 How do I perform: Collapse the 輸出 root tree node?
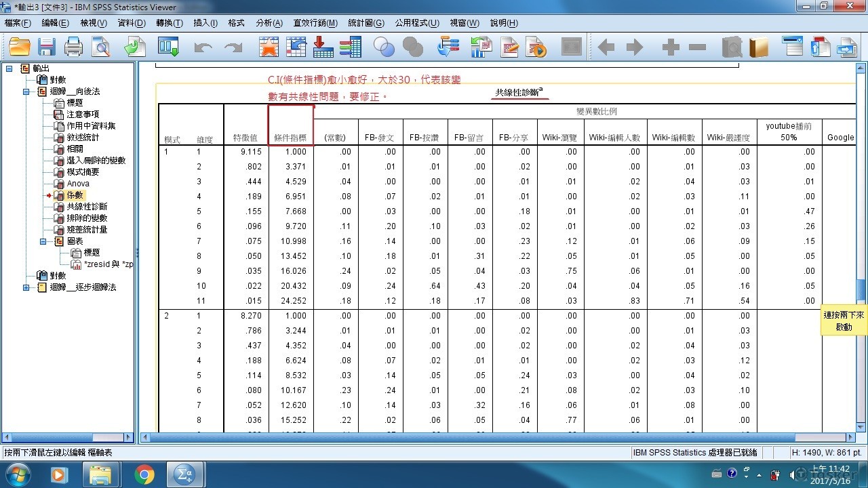tap(9, 68)
